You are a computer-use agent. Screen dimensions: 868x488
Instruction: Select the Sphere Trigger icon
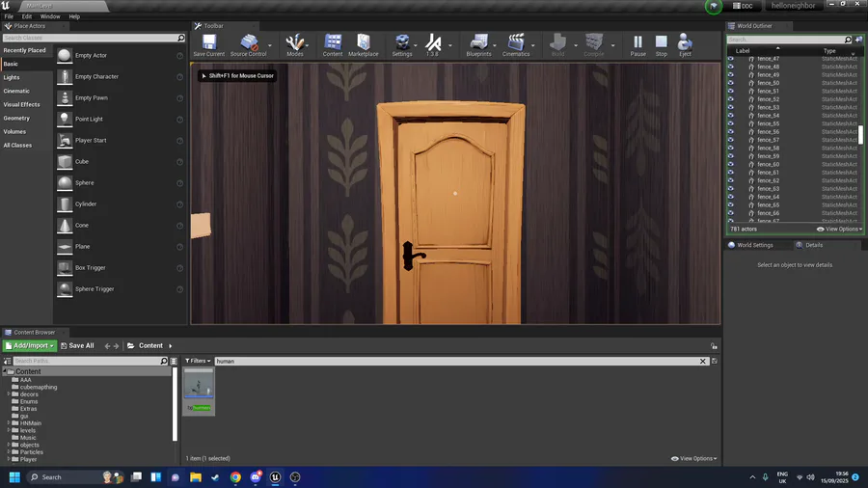point(65,288)
